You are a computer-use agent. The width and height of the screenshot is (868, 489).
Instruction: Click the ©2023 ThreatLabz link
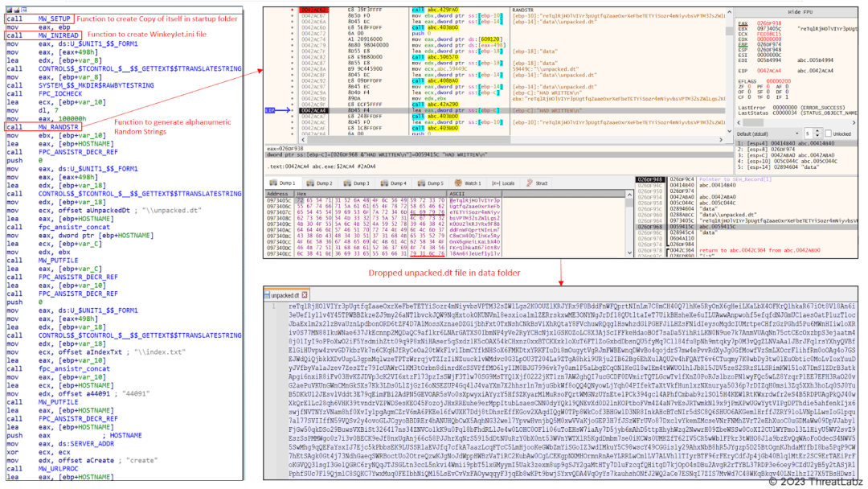816,480
